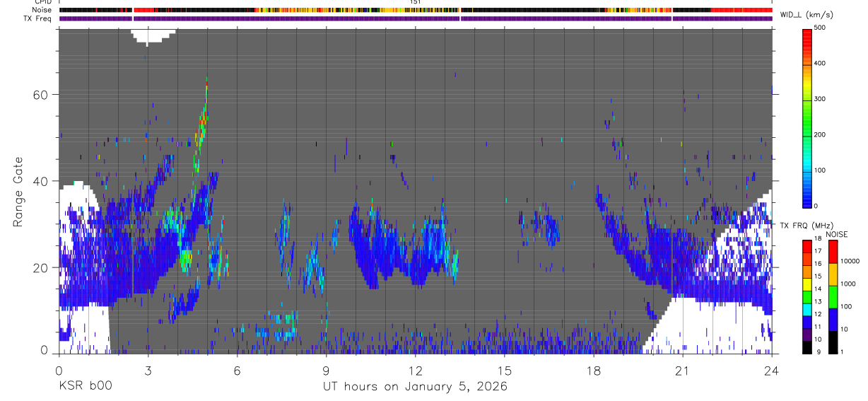Pick the yellow segment of the TX FRQ colorbar
868x401 pixels.
(807, 283)
